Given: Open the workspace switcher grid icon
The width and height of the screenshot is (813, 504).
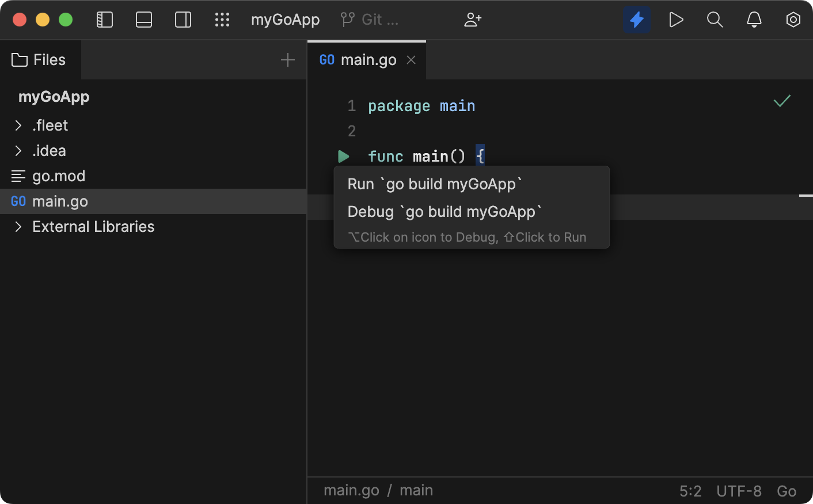Looking at the screenshot, I should click(x=222, y=19).
